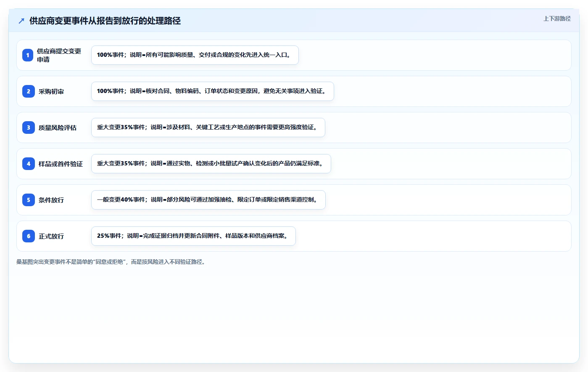Click the description box about 核对合同、物料编码

[213, 91]
